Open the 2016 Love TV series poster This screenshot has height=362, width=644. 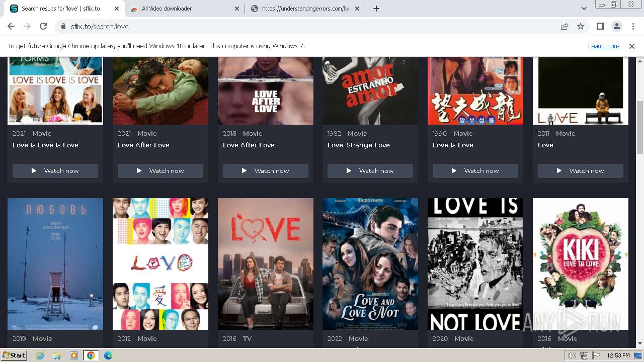pyautogui.click(x=266, y=264)
